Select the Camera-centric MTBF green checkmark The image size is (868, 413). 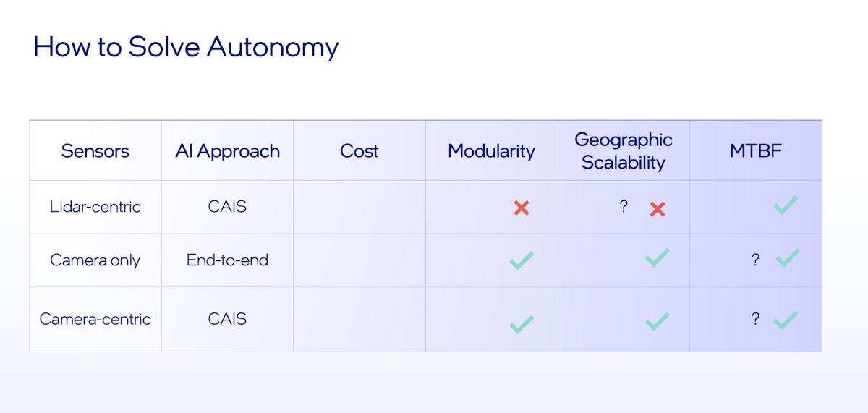click(786, 320)
